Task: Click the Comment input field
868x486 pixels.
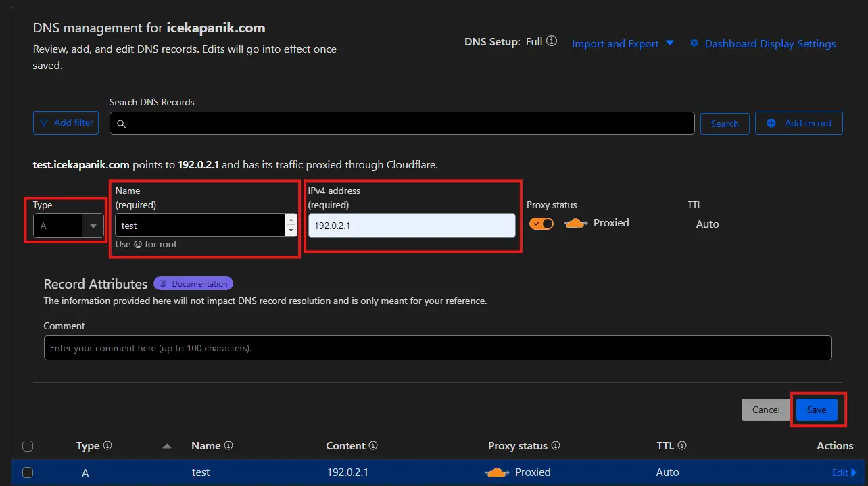Action: [x=438, y=348]
